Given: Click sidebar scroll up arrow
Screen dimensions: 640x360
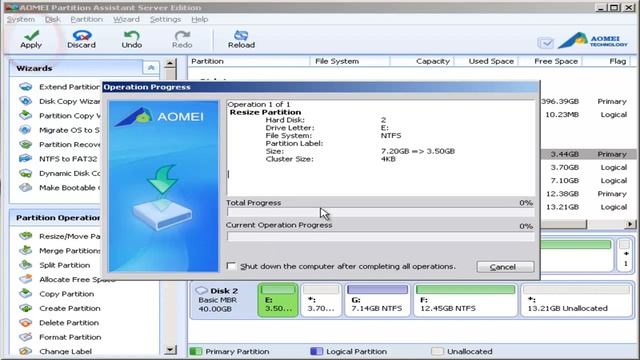Looking at the screenshot, I should tap(170, 63).
